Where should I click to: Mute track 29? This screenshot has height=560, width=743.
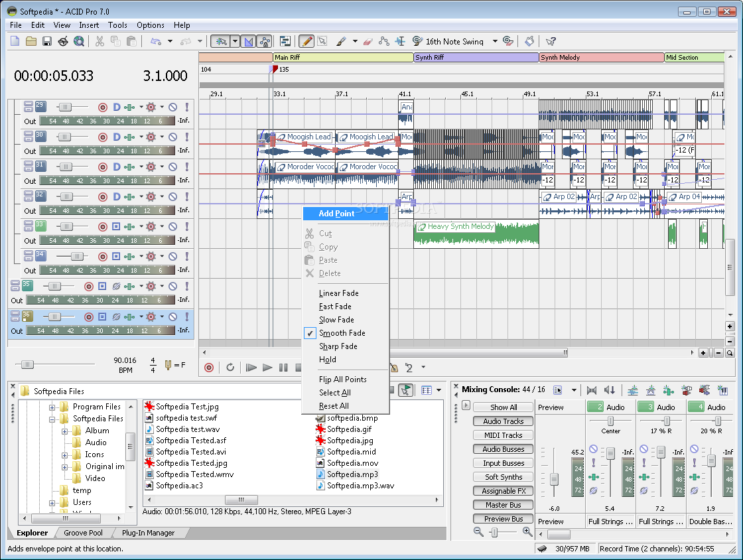click(172, 107)
